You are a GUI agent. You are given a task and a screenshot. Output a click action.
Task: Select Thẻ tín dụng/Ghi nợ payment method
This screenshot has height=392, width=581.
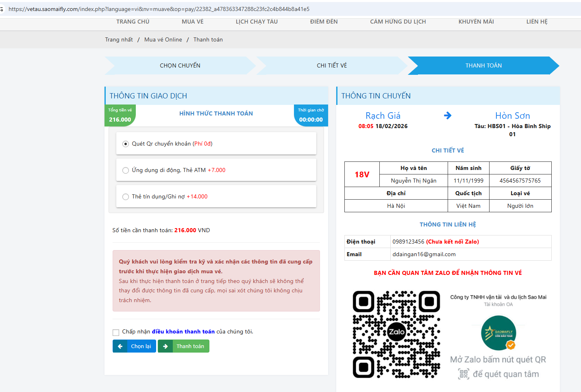(x=126, y=197)
